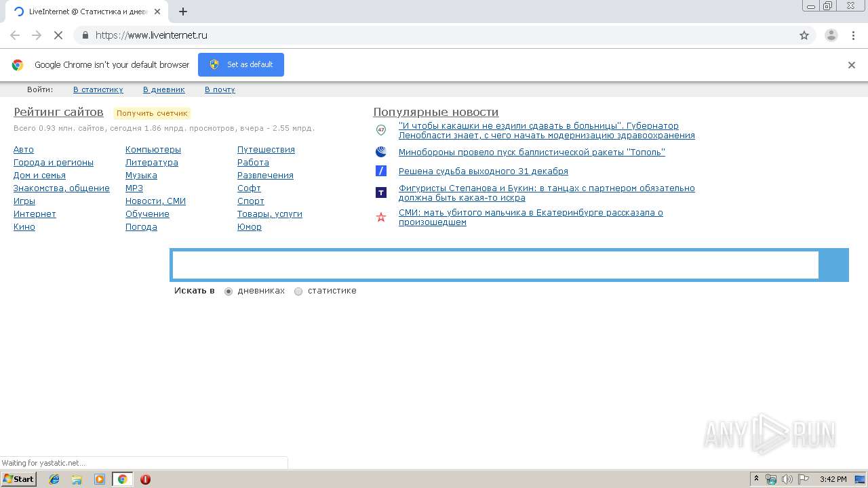Open the 'Авто' category
Screen dimensions: 868x488
click(x=24, y=150)
